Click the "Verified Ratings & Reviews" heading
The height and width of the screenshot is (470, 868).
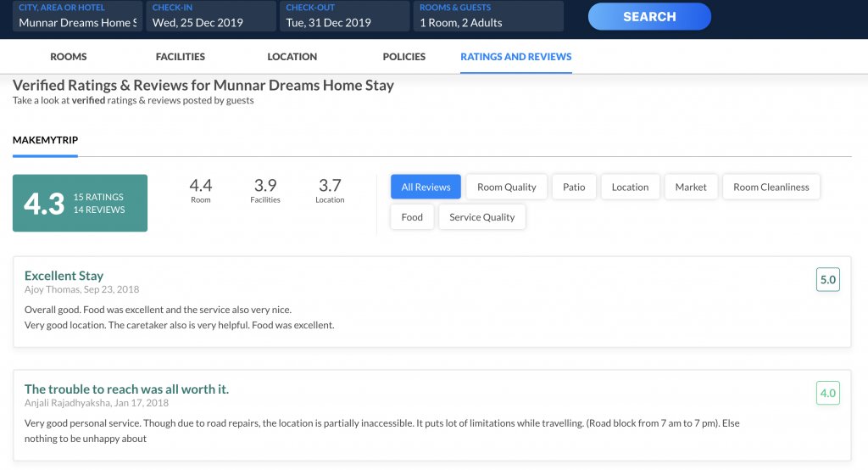click(x=203, y=86)
